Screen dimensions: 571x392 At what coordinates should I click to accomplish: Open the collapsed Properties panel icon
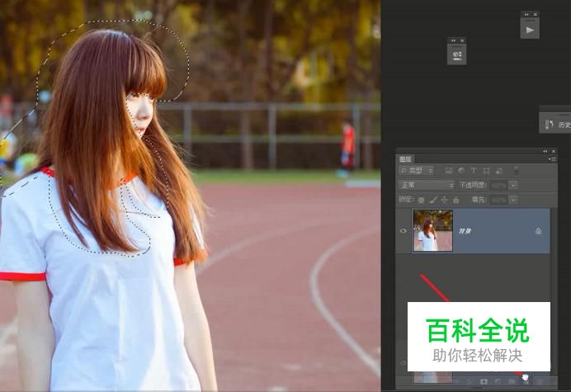pyautogui.click(x=456, y=55)
